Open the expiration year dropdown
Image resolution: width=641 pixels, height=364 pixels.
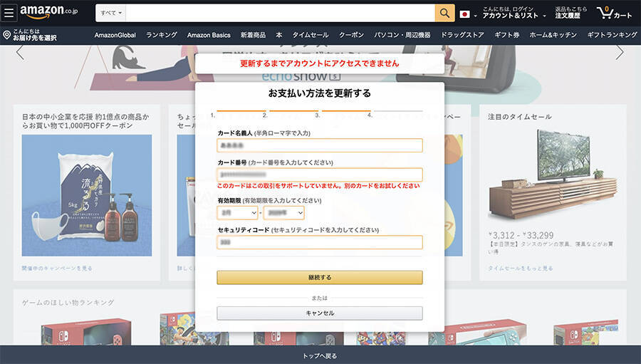pos(285,212)
